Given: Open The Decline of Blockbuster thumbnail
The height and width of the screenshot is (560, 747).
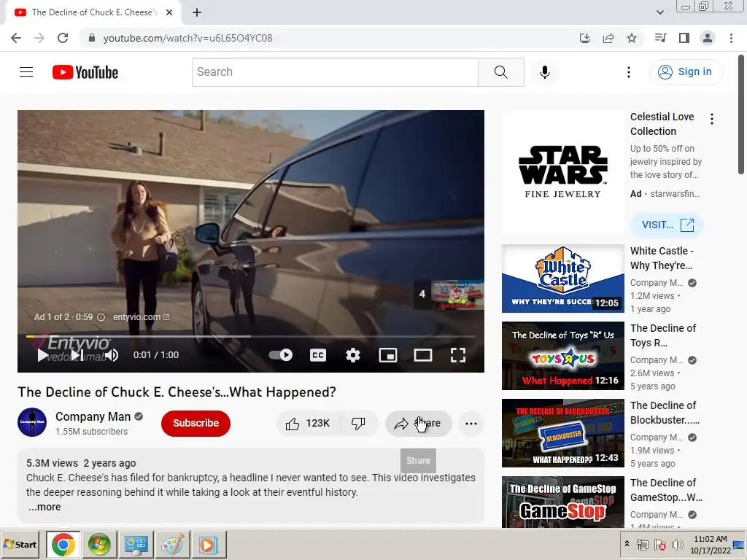Looking at the screenshot, I should point(562,433).
